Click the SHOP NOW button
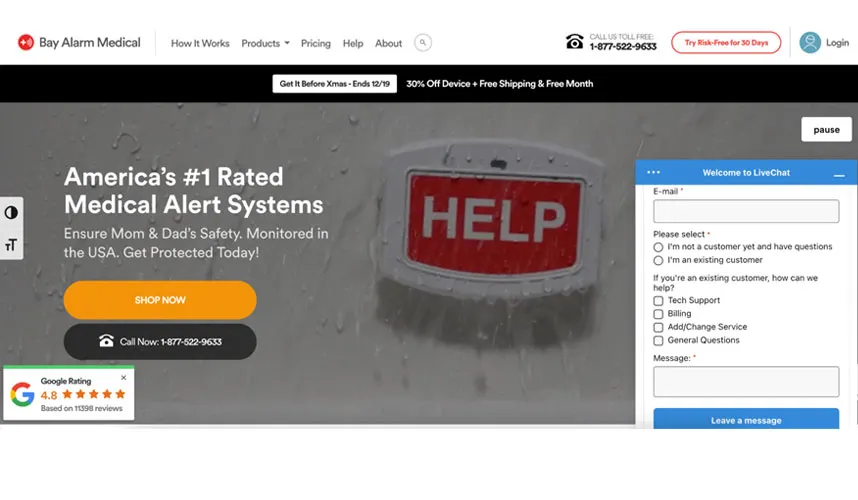 coord(160,300)
